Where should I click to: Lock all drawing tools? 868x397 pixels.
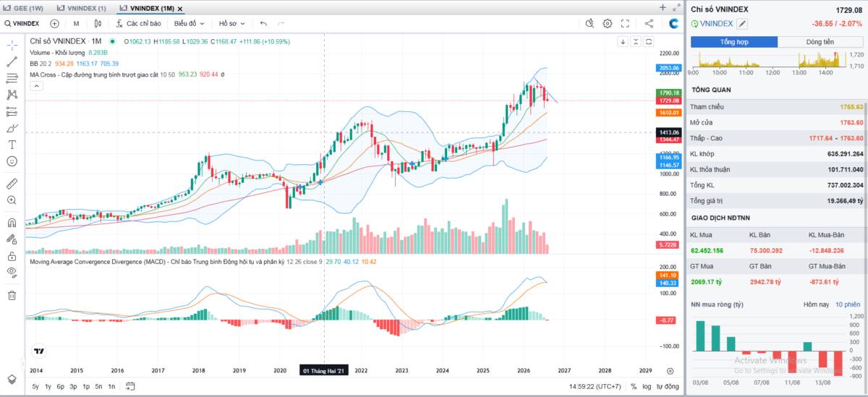click(x=12, y=256)
